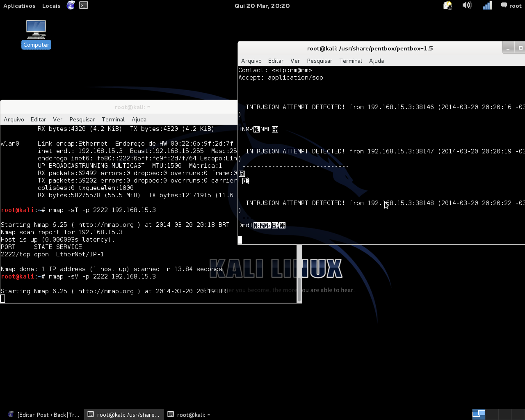
Task: Click 'PORT STATE SERVICE' header line
Action: click(41, 247)
